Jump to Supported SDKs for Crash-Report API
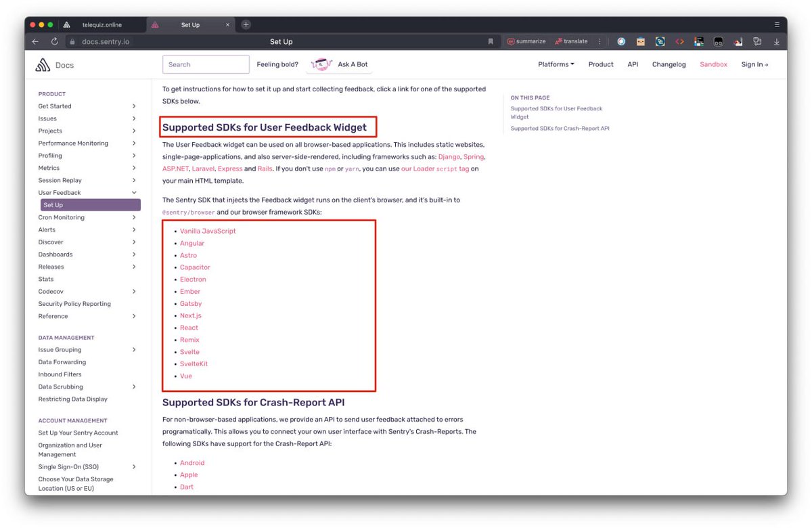The height and width of the screenshot is (528, 812). tap(560, 129)
